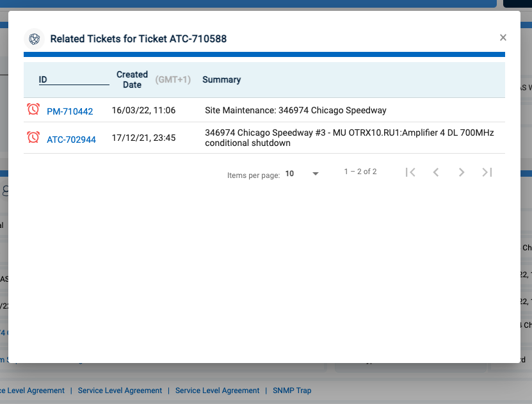
Task: Click the shield icon in dialog header
Action: [x=35, y=38]
